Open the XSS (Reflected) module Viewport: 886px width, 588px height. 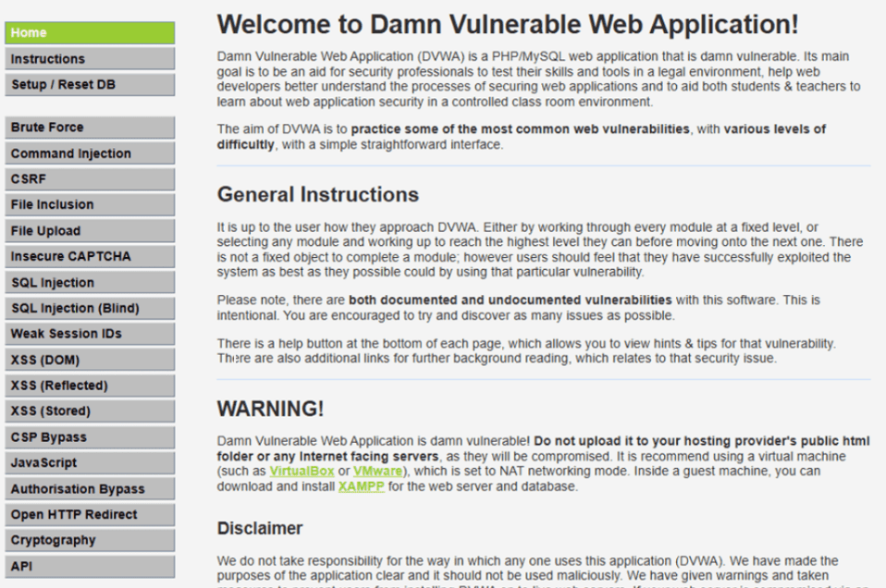[x=89, y=386]
